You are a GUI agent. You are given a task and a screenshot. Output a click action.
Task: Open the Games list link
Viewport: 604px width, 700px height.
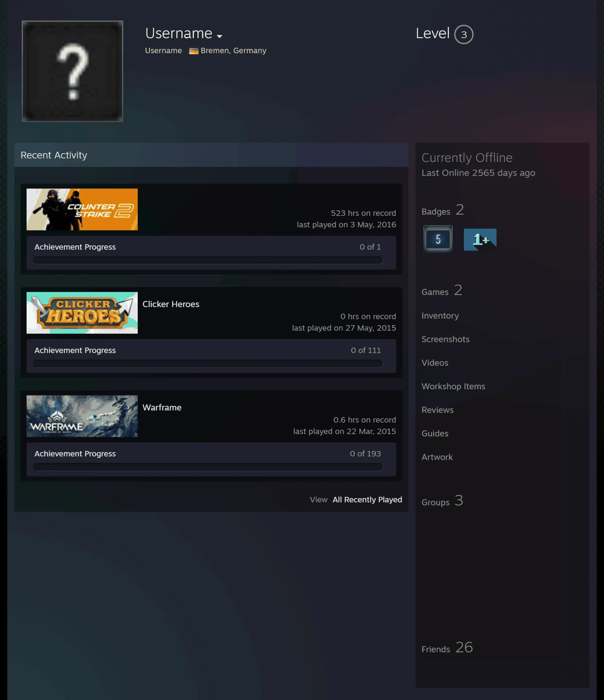442,291
